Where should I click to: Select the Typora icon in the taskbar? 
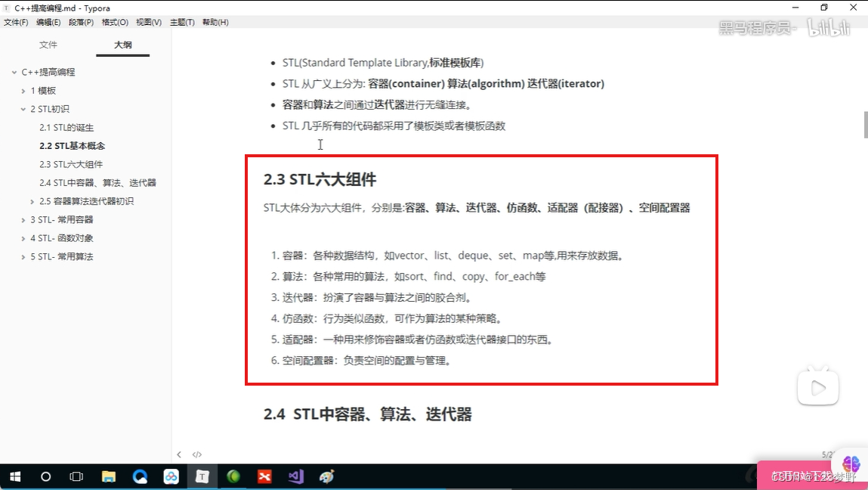coord(201,476)
